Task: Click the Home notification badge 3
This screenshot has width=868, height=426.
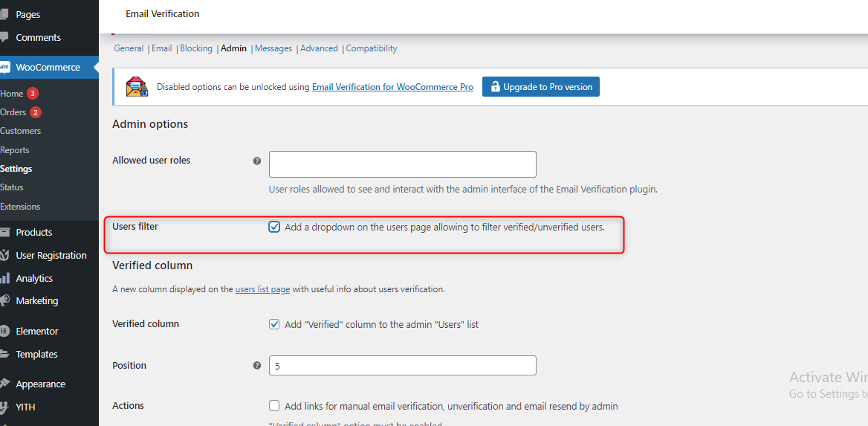Action: tap(33, 94)
